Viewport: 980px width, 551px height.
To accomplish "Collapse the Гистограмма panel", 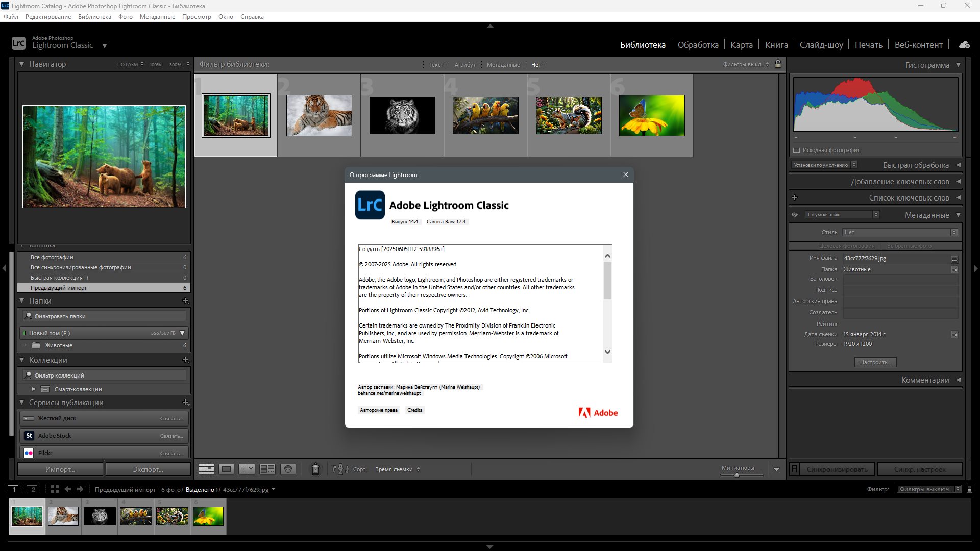I will 958,65.
